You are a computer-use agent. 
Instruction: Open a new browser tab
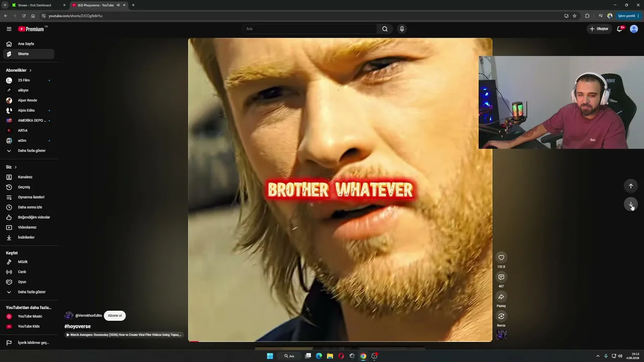(x=133, y=5)
